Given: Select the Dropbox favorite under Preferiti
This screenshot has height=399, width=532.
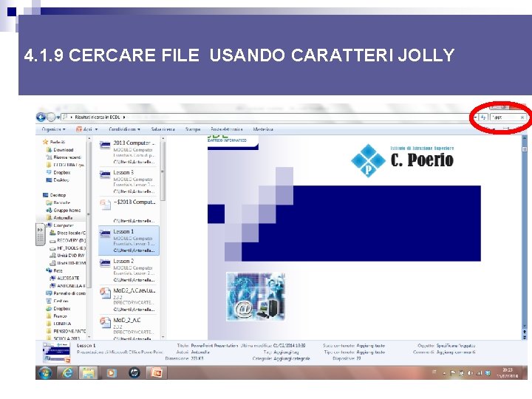Looking at the screenshot, I should pyautogui.click(x=58, y=172).
